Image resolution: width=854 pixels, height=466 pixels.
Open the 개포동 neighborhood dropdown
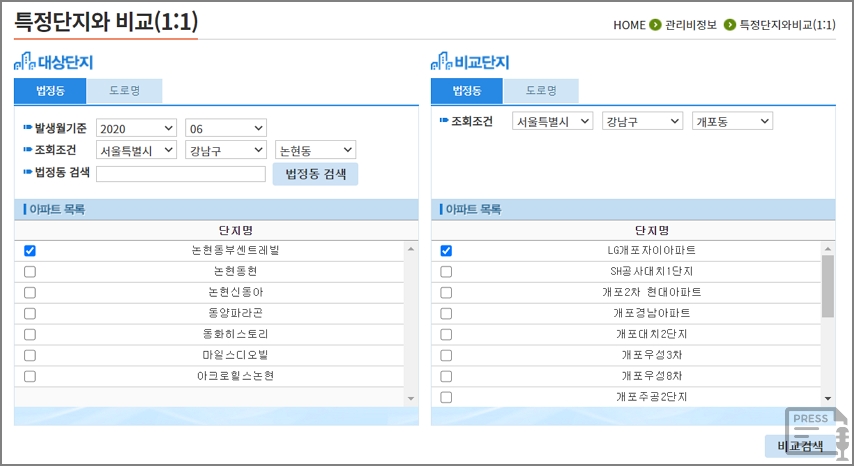[x=732, y=121]
